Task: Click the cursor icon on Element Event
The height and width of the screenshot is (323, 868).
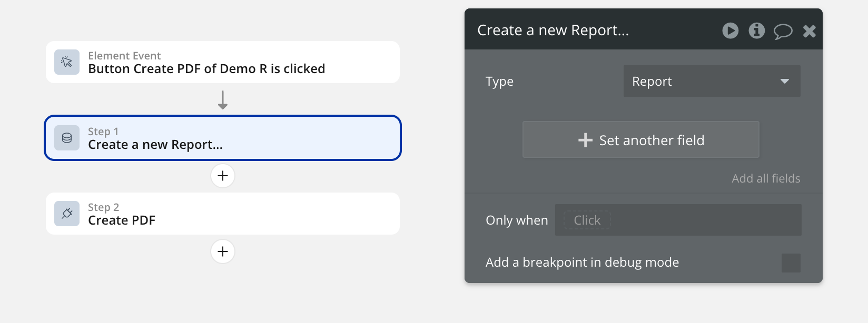Action: pos(67,62)
